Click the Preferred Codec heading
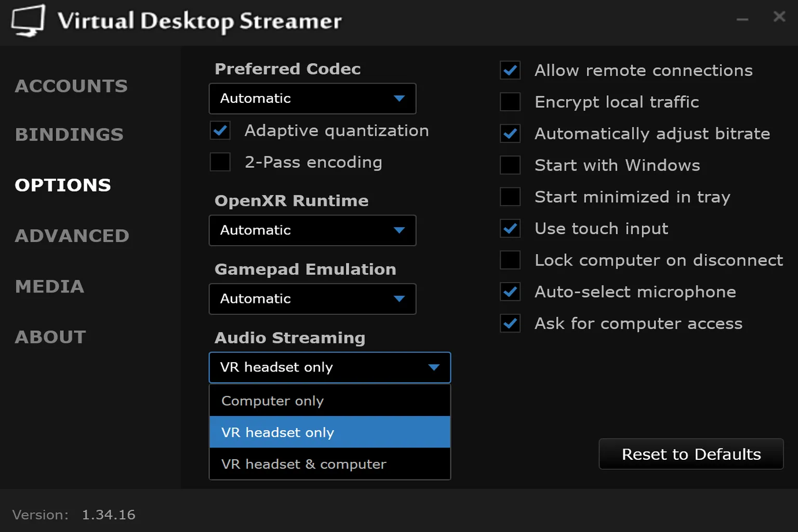This screenshot has width=798, height=532. point(287,69)
